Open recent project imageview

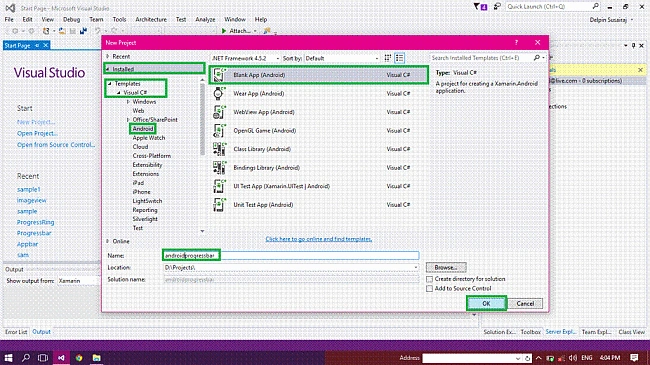point(32,201)
